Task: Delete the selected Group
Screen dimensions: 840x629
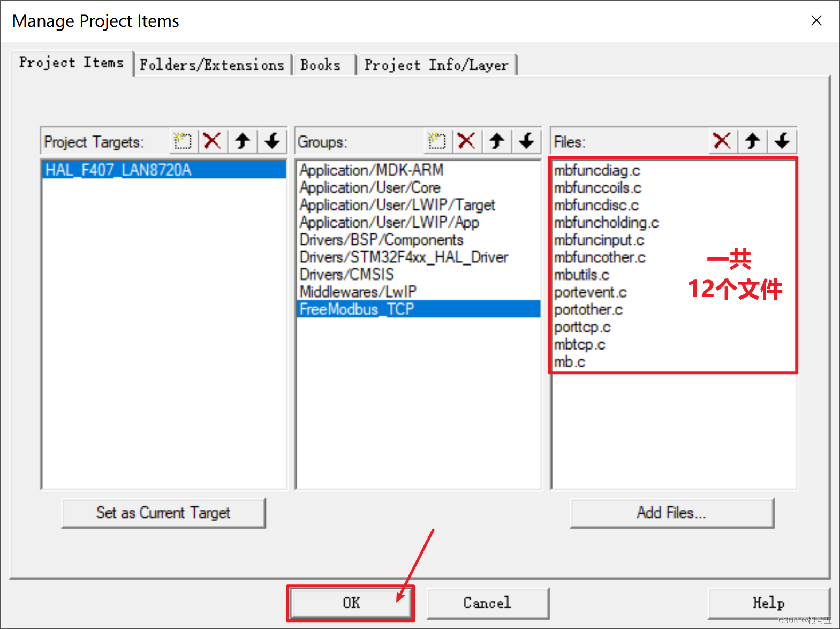Action: pyautogui.click(x=467, y=141)
